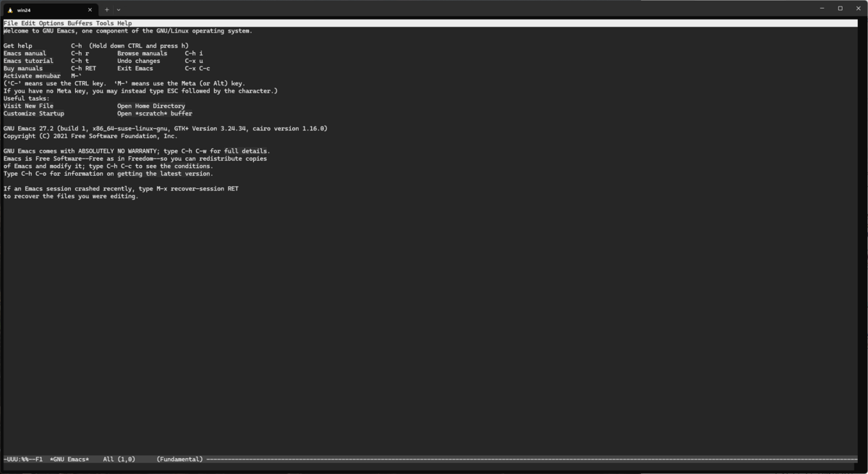Close the terminal window
Image resolution: width=868 pixels, height=474 pixels.
[857, 9]
